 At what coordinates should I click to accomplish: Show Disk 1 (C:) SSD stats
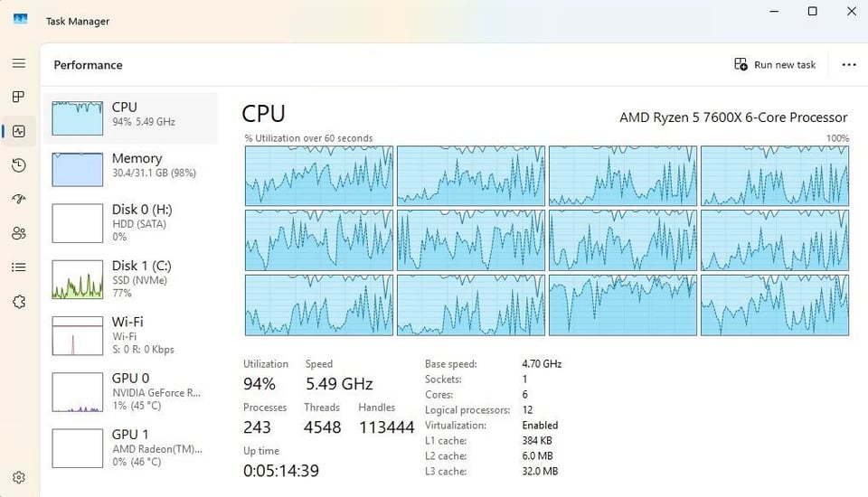click(x=131, y=278)
